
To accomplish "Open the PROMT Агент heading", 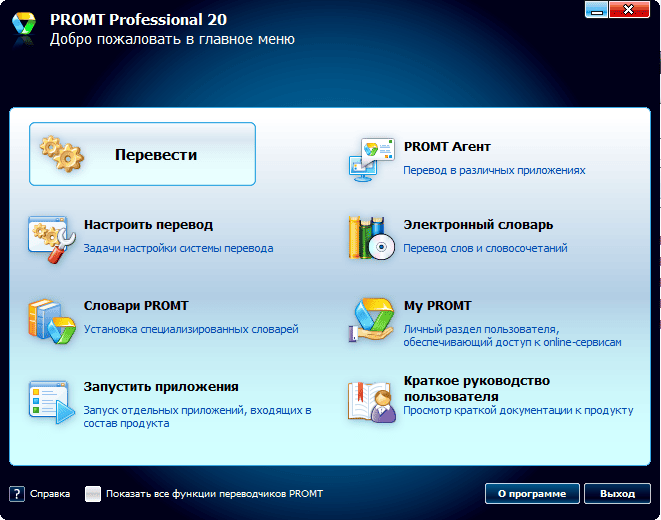I will pyautogui.click(x=447, y=147).
